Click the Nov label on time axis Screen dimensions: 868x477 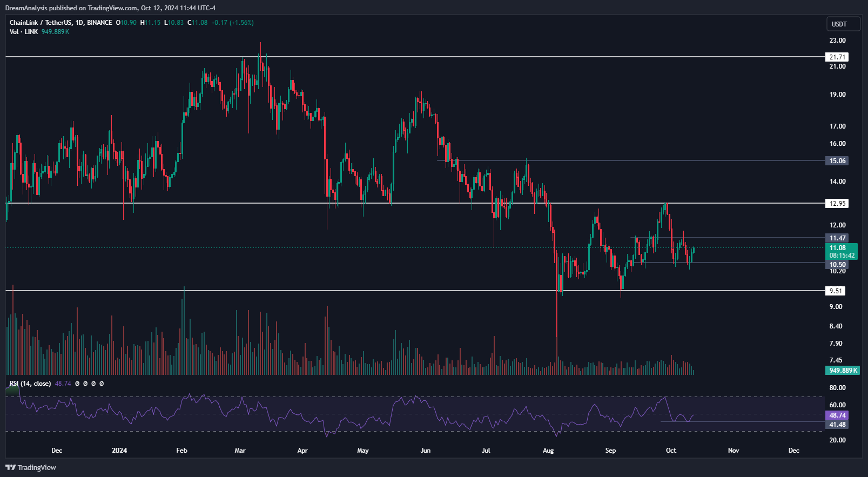click(x=734, y=451)
